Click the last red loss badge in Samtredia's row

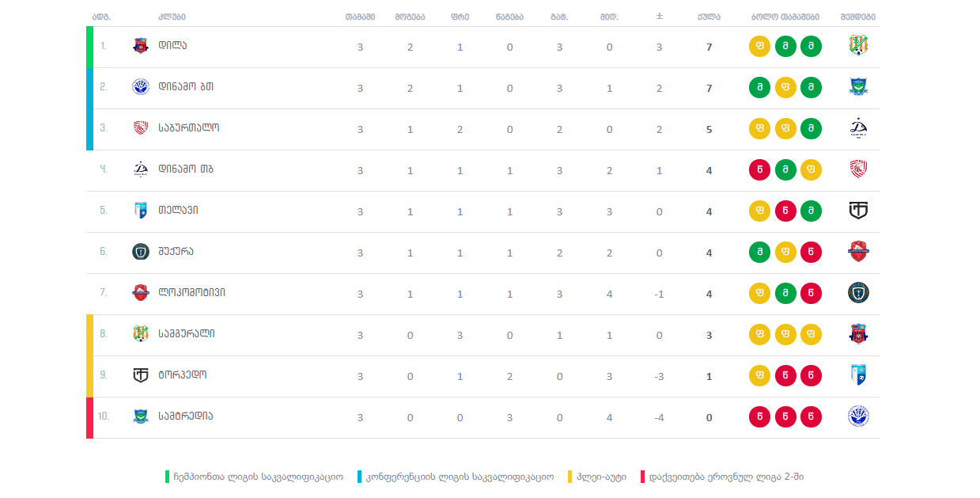(x=811, y=416)
